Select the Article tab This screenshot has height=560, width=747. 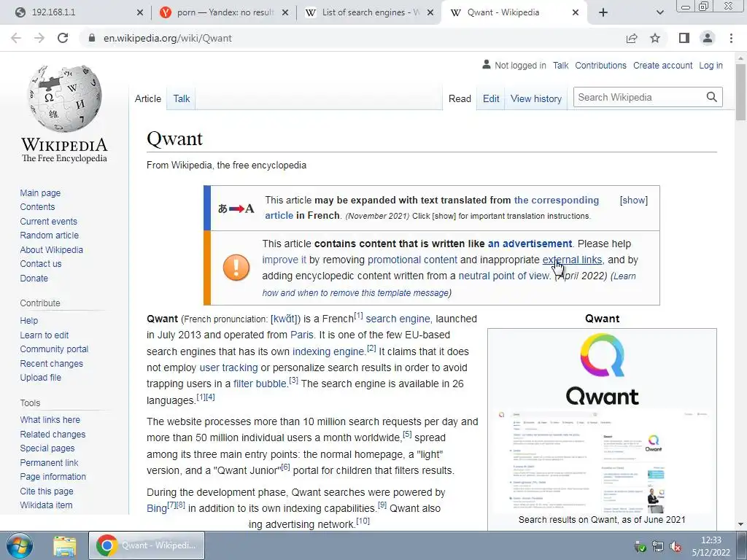point(147,98)
